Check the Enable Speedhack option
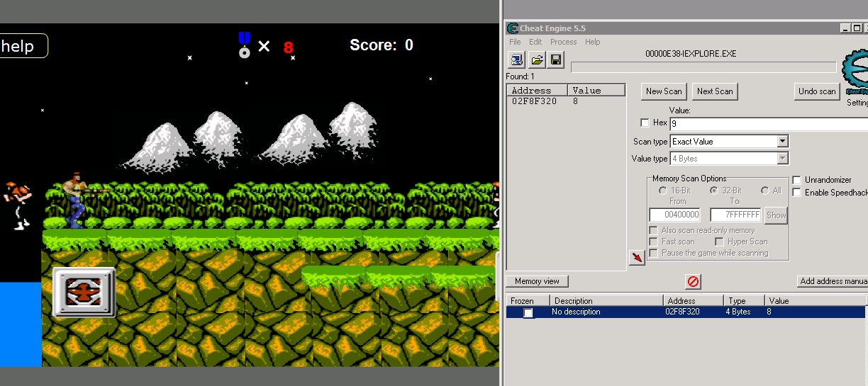Screen dimensions: 868x386 click(796, 193)
